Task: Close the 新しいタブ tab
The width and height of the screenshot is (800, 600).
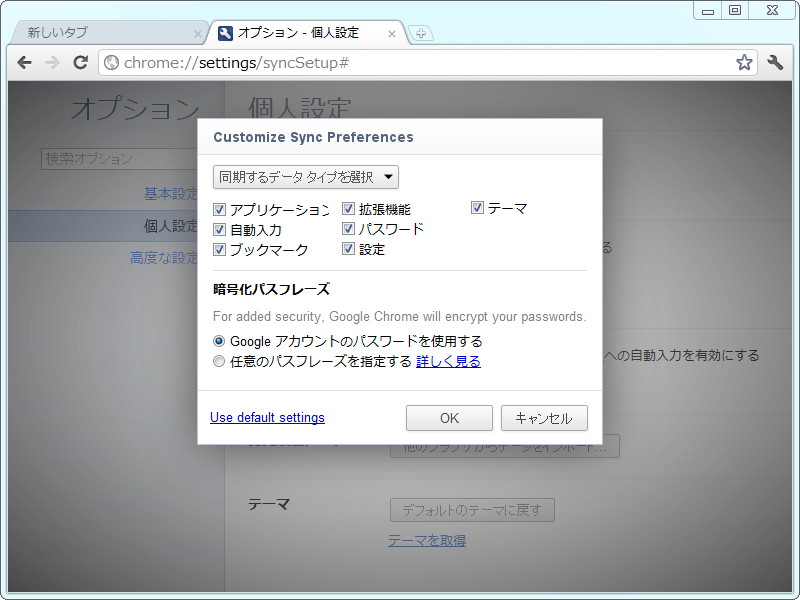Action: coord(197,34)
